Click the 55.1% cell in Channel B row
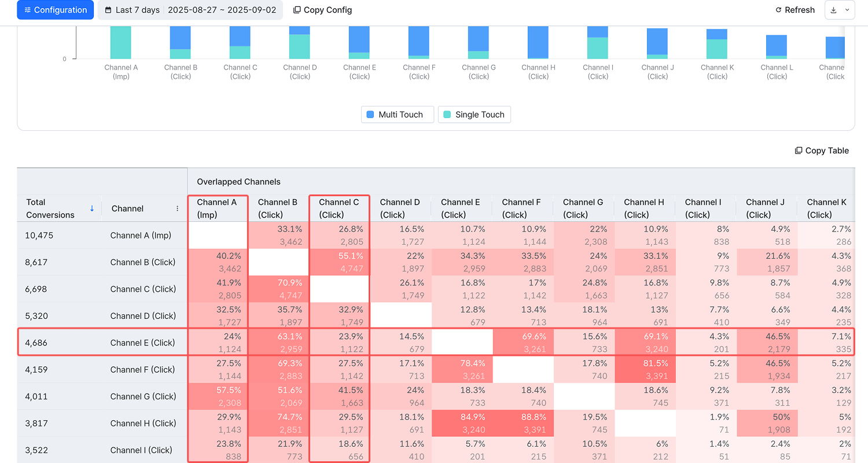This screenshot has height=463, width=868. [x=340, y=262]
